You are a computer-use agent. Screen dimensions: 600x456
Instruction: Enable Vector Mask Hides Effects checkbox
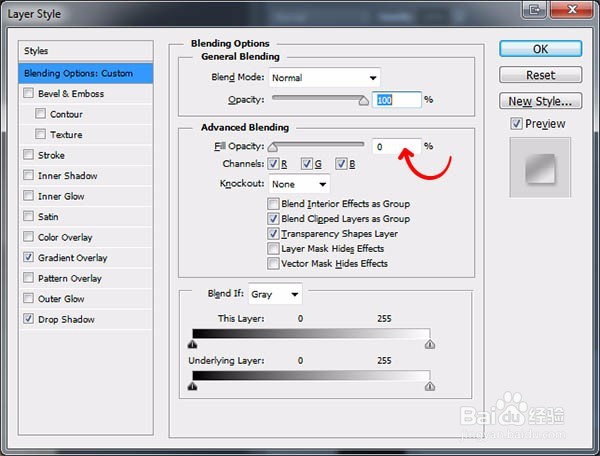(x=273, y=264)
